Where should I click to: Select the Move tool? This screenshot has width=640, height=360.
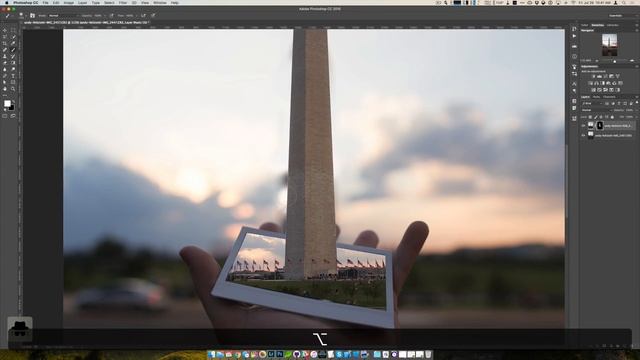click(5, 30)
